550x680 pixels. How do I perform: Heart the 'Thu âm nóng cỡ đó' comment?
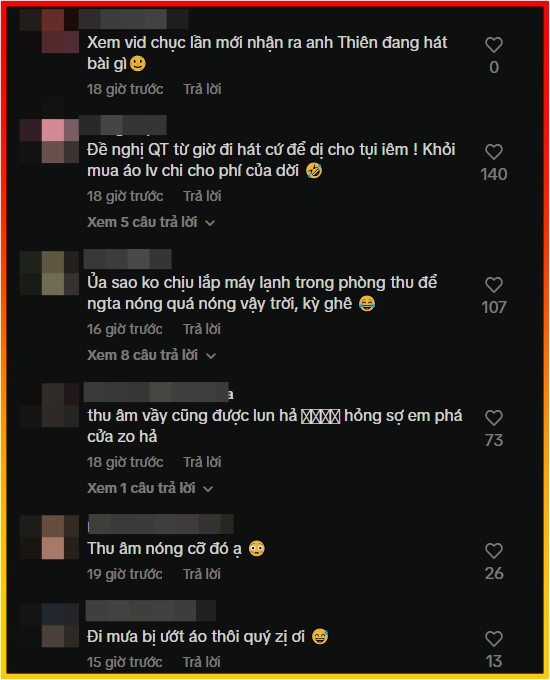point(494,551)
